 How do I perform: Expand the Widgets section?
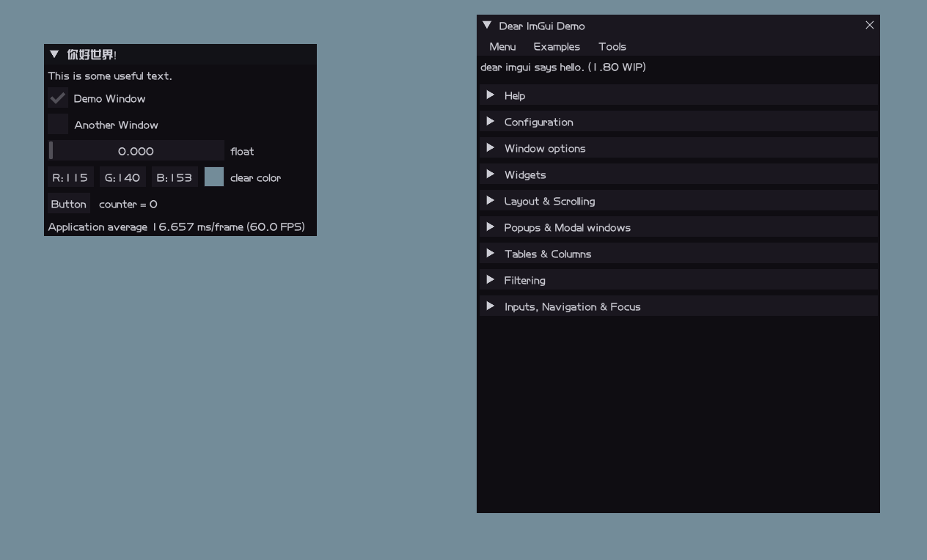[x=678, y=174]
